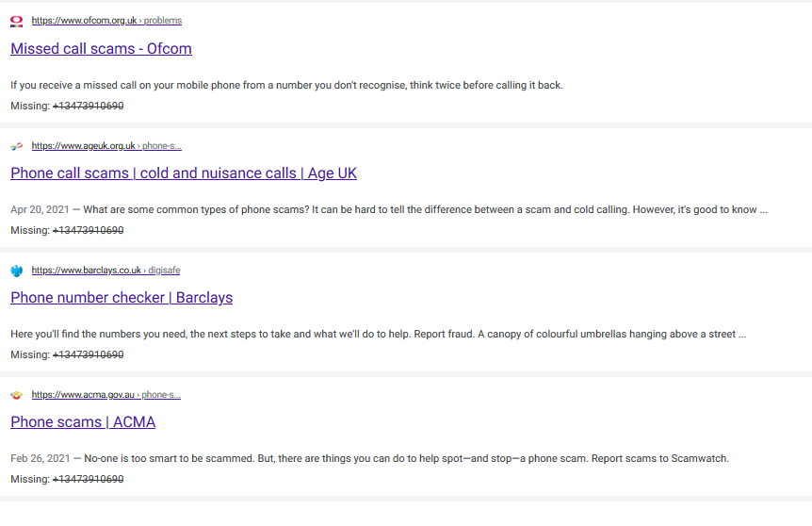Viewport: 812px width, 526px height.
Task: Click the missing number under Age UK result
Action: coord(88,230)
